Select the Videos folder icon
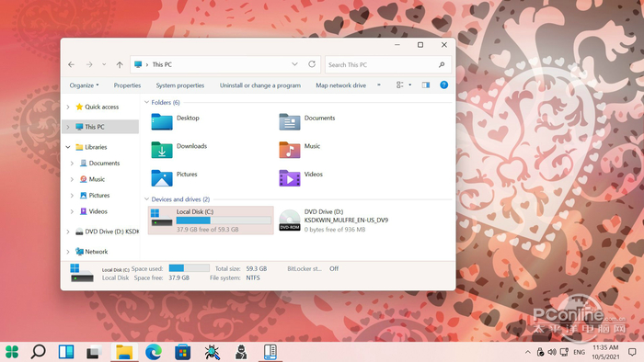Screen dimensions: 644x362 tap(290, 178)
